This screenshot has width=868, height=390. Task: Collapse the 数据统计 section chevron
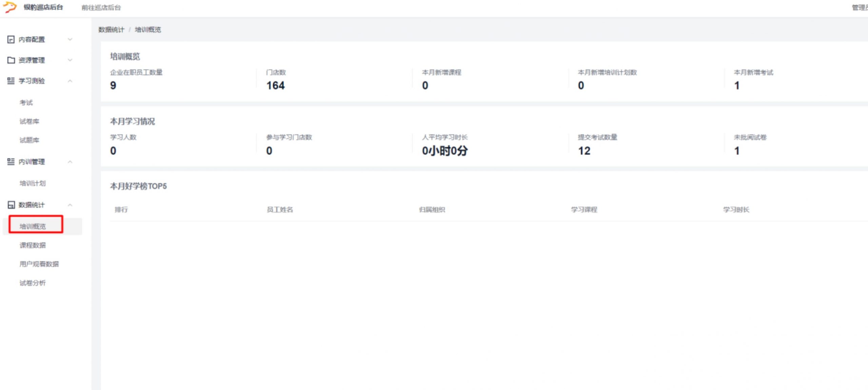pos(70,205)
